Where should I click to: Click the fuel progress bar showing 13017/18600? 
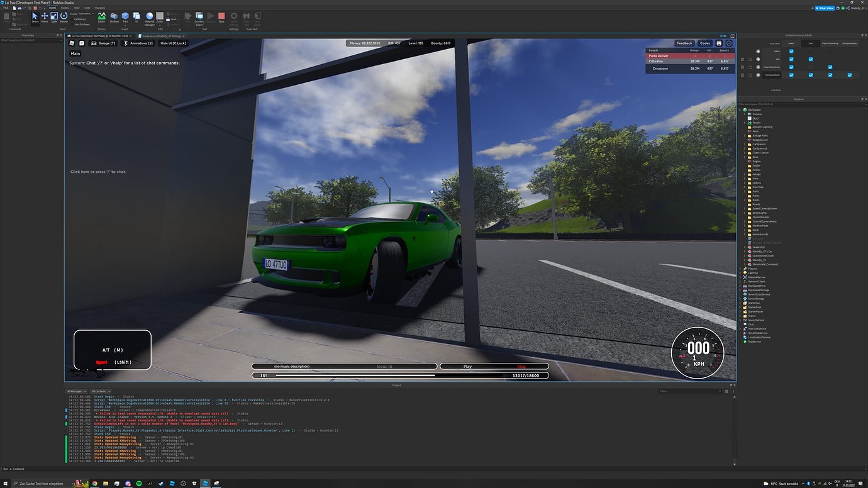(400, 375)
